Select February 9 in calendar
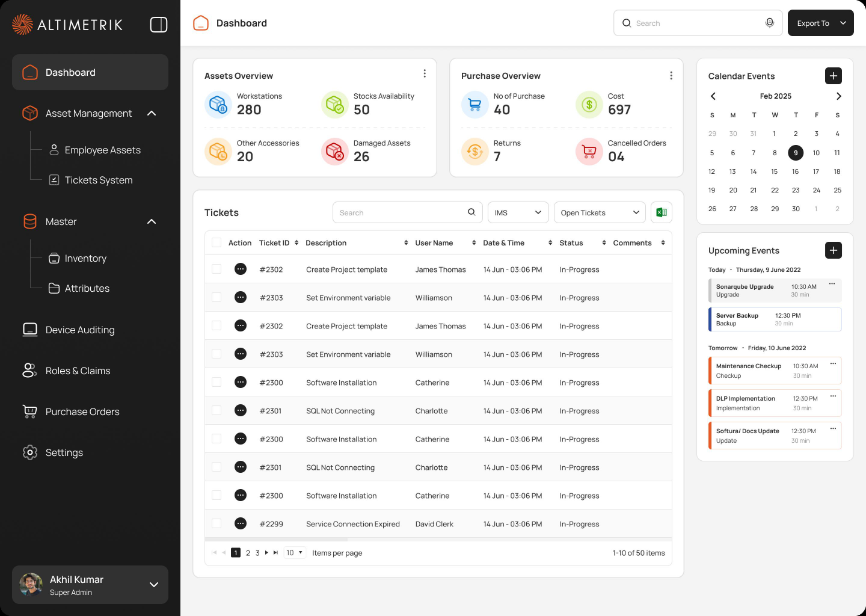Viewport: 866px width, 616px height. click(796, 153)
